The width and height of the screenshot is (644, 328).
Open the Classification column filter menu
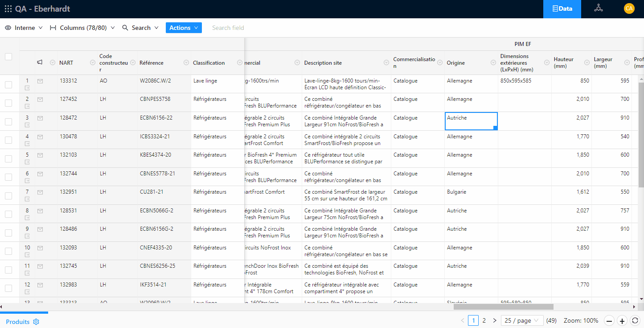pyautogui.click(x=240, y=62)
